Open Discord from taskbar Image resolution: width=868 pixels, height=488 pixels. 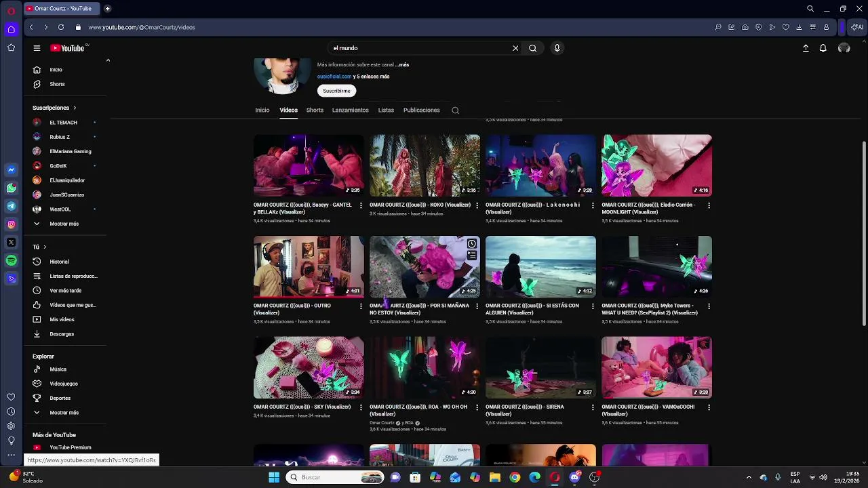pos(574,477)
